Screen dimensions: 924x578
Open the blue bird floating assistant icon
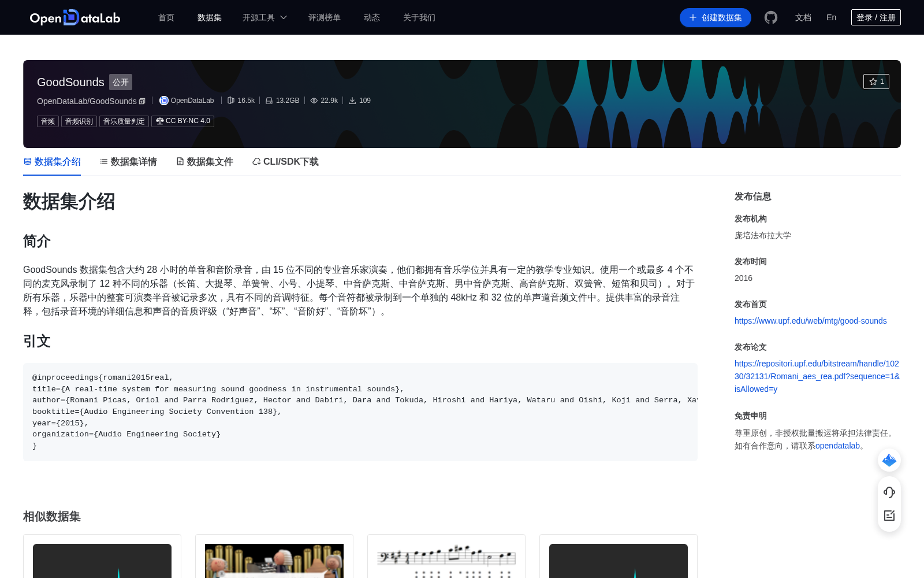coord(889,460)
